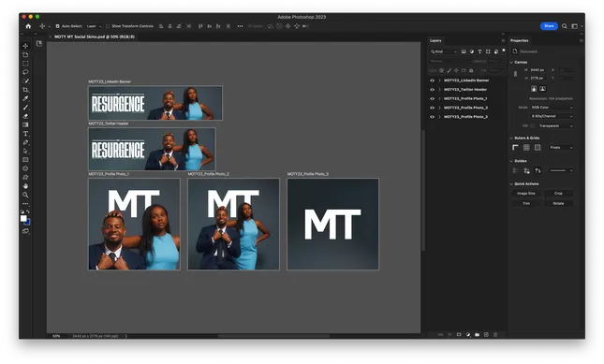Select the Pen tool
The width and height of the screenshot is (604, 364).
tap(25, 142)
